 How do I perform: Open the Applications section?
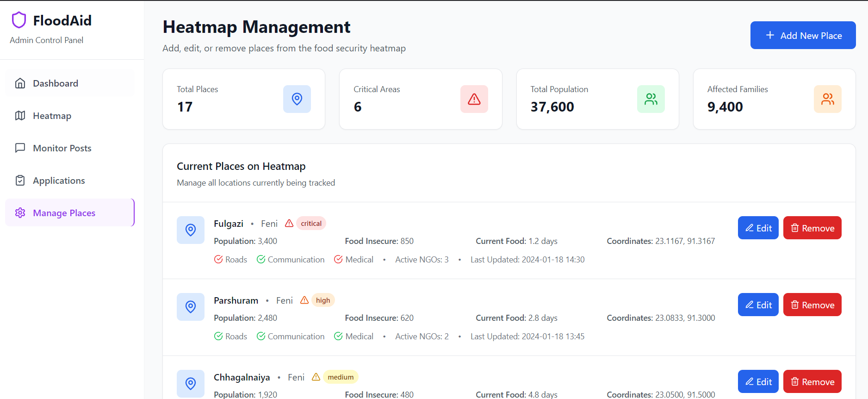pos(70,181)
